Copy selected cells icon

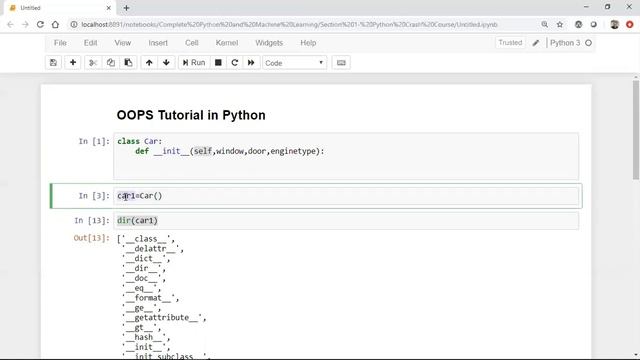(x=111, y=63)
